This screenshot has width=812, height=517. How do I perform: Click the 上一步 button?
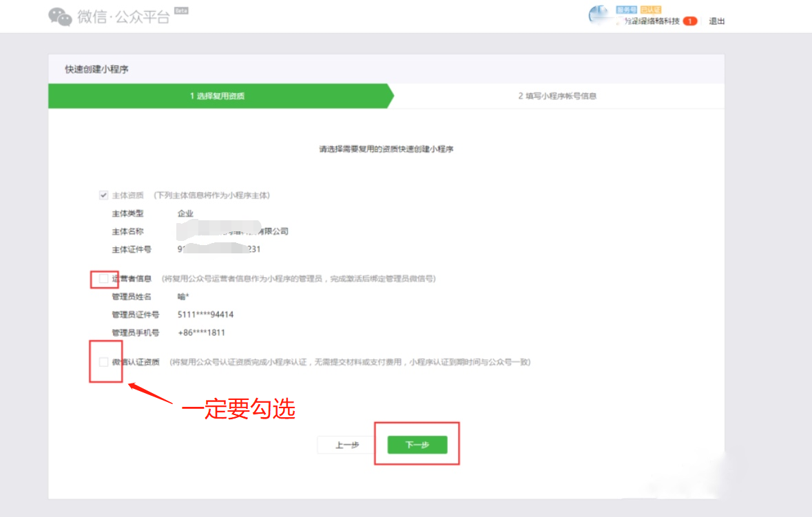click(x=347, y=445)
